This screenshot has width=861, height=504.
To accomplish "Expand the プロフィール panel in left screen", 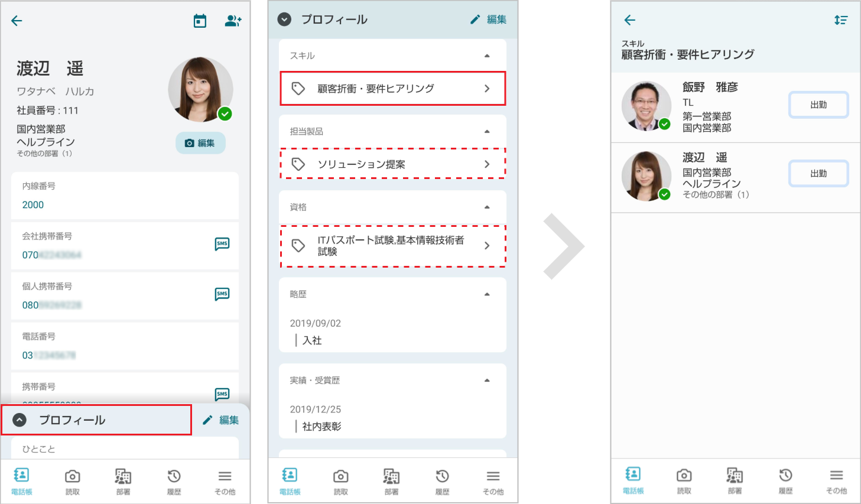I will [96, 420].
